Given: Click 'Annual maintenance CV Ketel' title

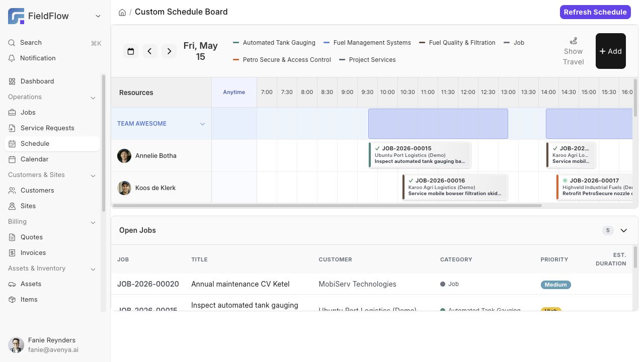Looking at the screenshot, I should (240, 284).
